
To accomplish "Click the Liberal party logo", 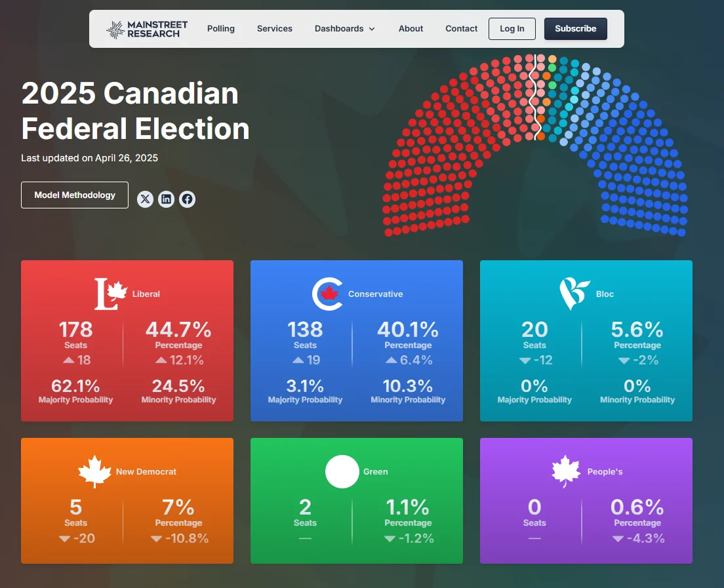I will (x=110, y=294).
